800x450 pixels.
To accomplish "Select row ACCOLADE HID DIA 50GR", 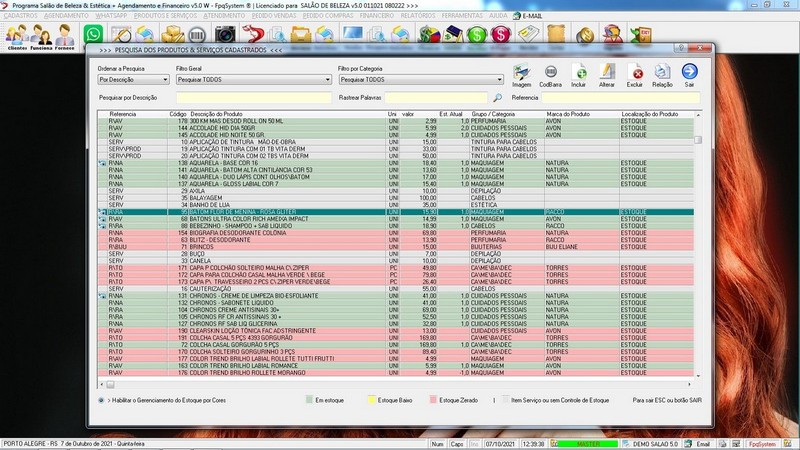I will 395,128.
